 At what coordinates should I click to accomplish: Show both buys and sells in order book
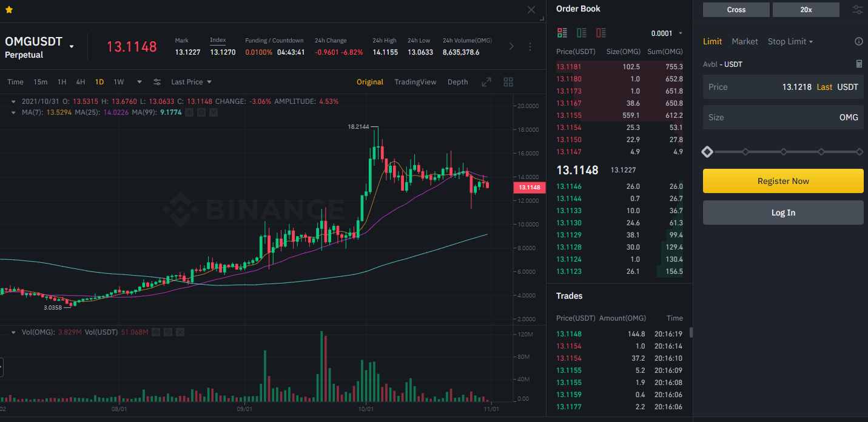point(562,33)
